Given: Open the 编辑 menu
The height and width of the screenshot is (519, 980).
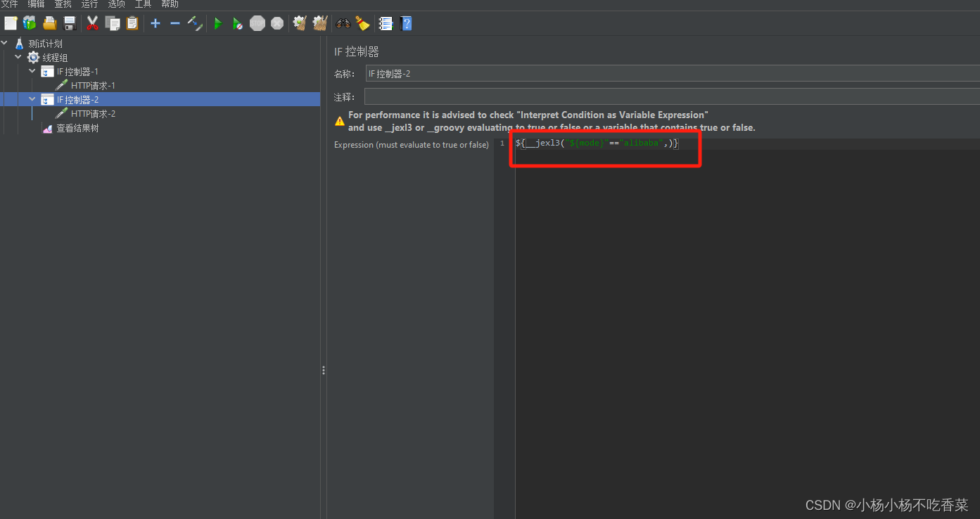Looking at the screenshot, I should click(36, 4).
